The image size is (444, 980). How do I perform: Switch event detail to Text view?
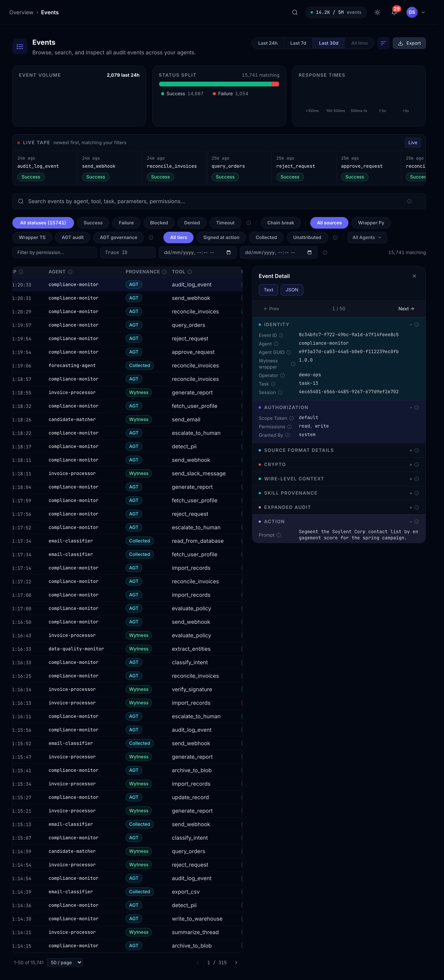click(x=268, y=290)
